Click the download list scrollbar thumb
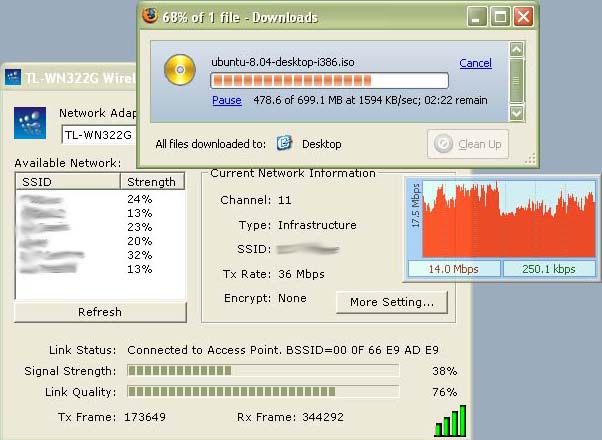 click(x=517, y=81)
